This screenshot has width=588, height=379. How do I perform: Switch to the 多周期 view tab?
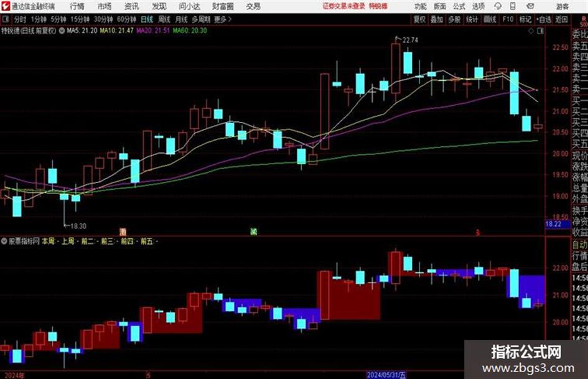[x=200, y=19]
